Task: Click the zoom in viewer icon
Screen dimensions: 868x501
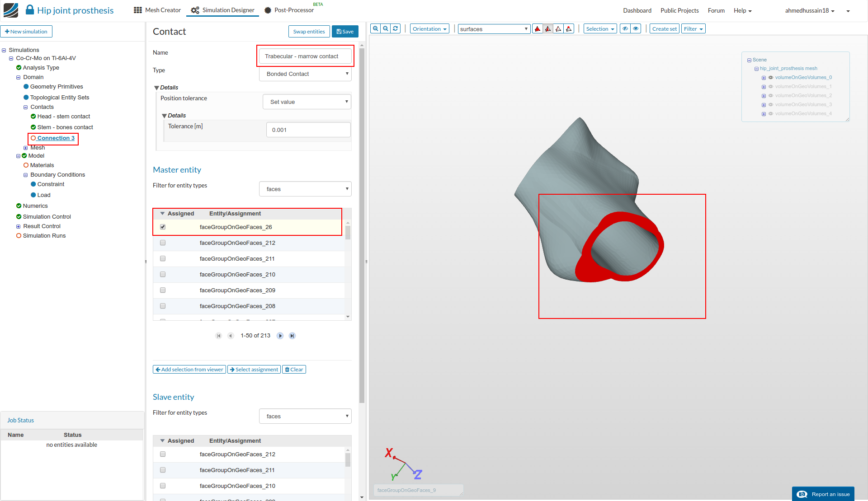Action: (x=375, y=28)
